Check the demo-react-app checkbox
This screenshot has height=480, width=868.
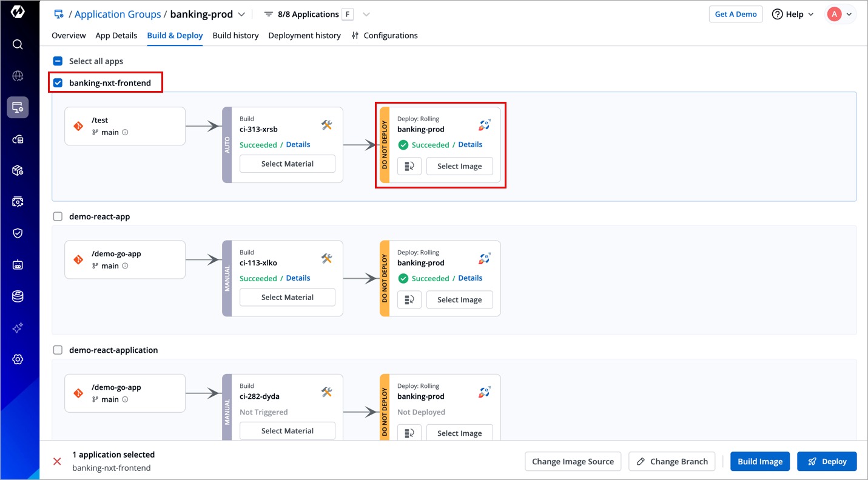point(58,216)
